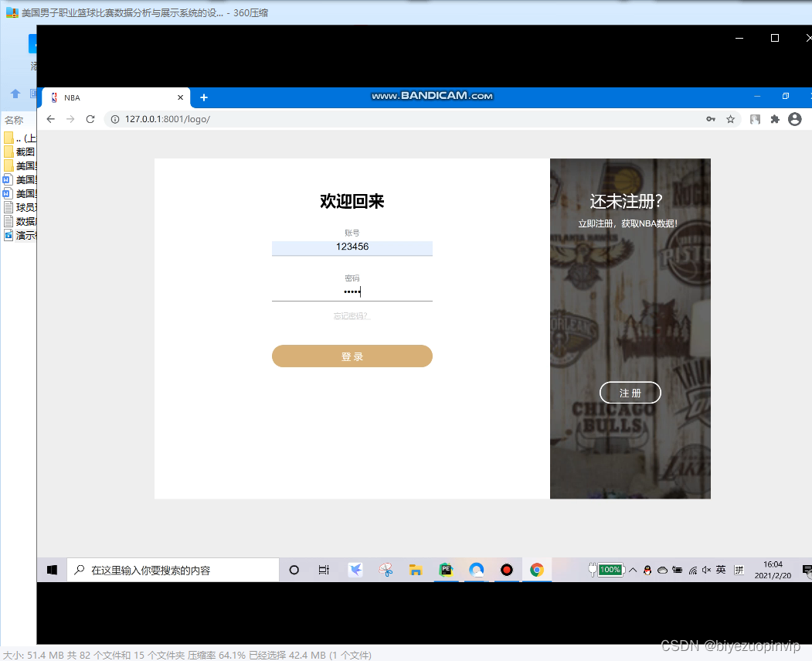Click the Cortana circle icon
The width and height of the screenshot is (812, 661).
coord(294,570)
